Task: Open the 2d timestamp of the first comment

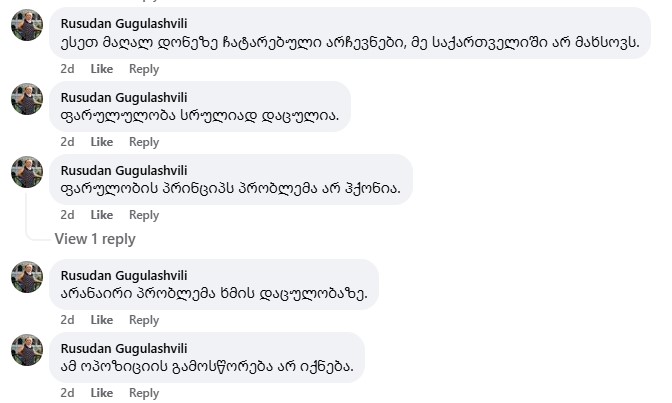Action: pyautogui.click(x=67, y=69)
